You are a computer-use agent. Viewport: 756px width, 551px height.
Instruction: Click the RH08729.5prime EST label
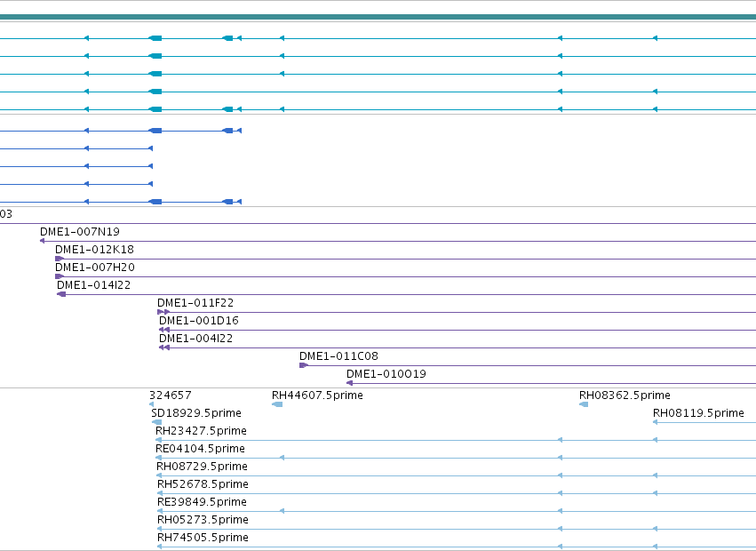202,467
